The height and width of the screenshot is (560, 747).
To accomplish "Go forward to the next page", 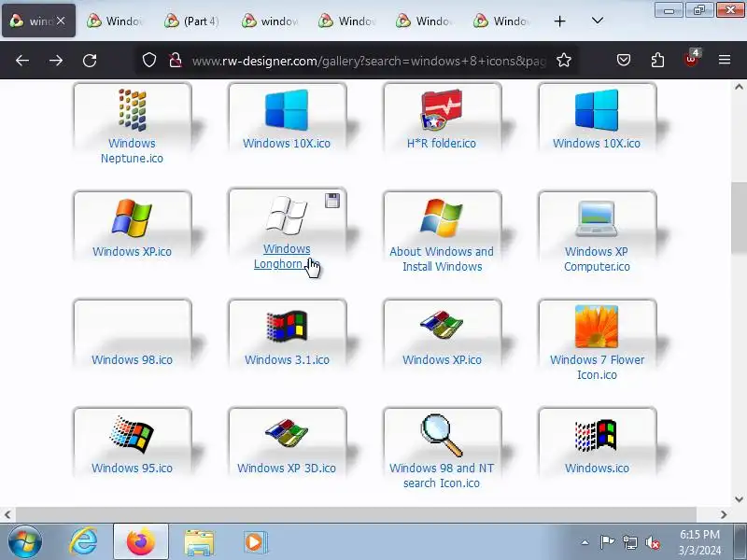I will [x=56, y=61].
